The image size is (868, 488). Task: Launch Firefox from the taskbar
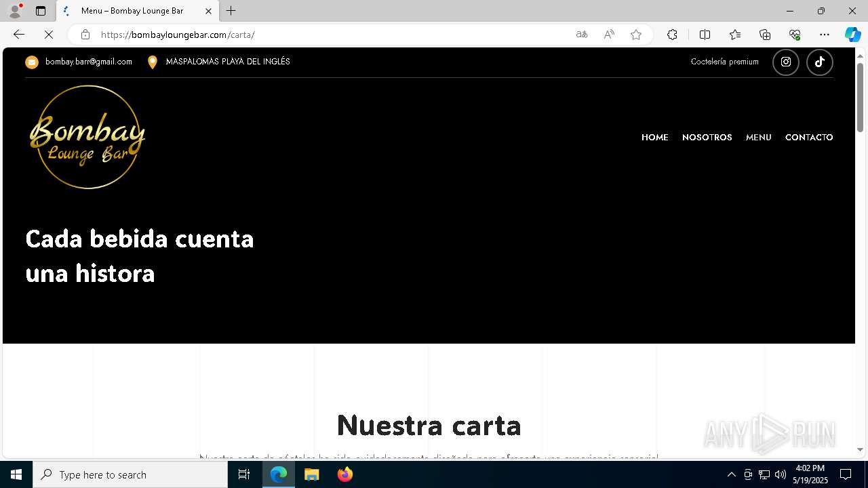pos(345,474)
